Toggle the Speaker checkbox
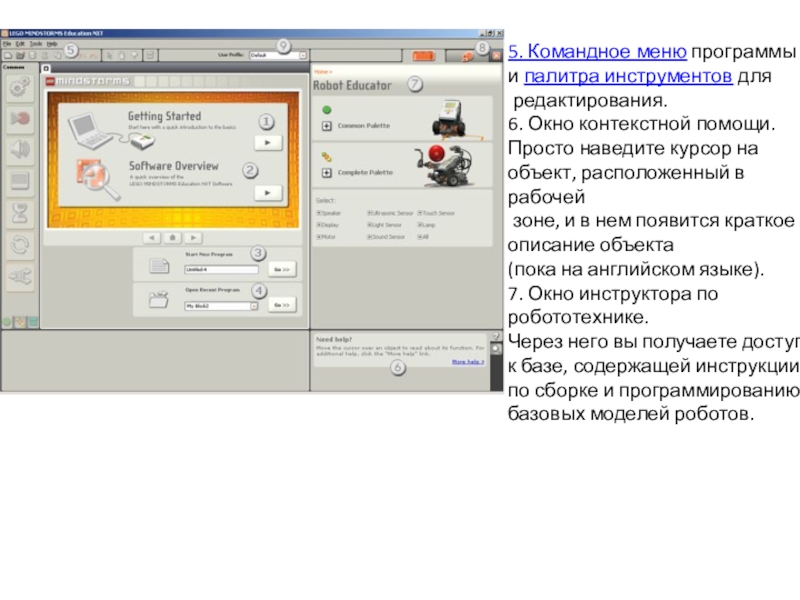 (x=319, y=213)
